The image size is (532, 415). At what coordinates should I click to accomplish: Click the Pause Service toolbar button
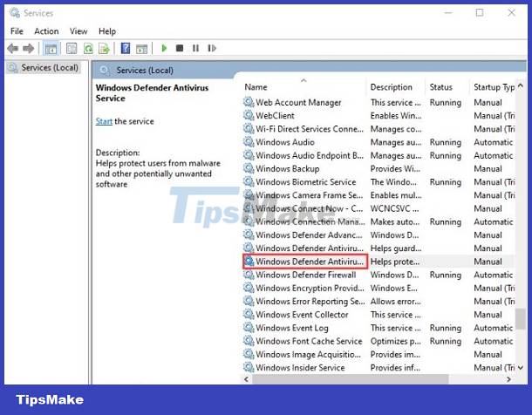195,48
